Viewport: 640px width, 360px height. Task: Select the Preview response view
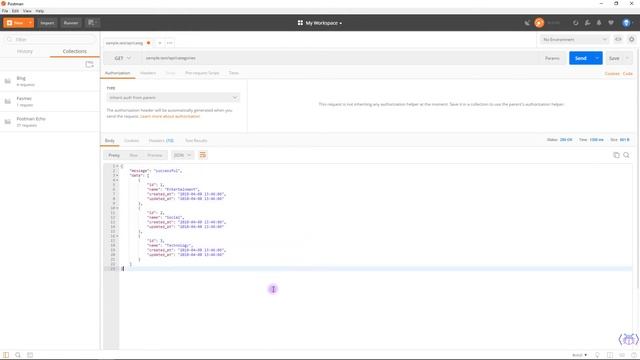(155, 155)
